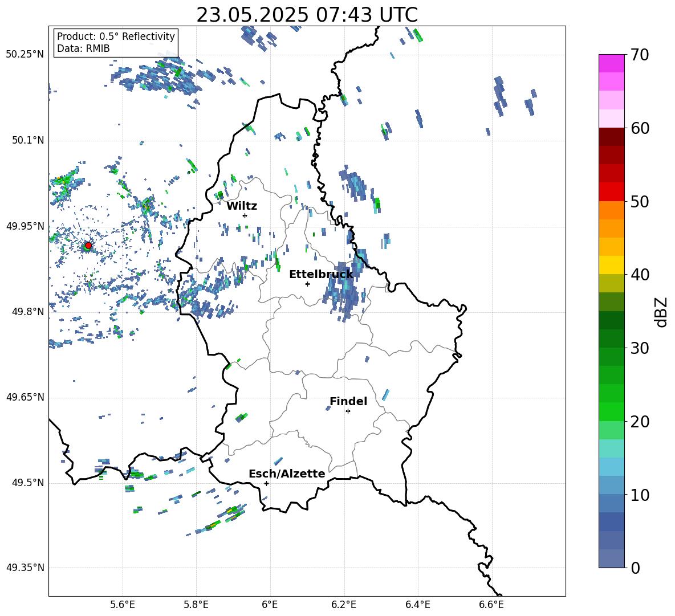Click the dBZ colorbar axis label
This screenshot has width=675, height=616.
coord(662,312)
